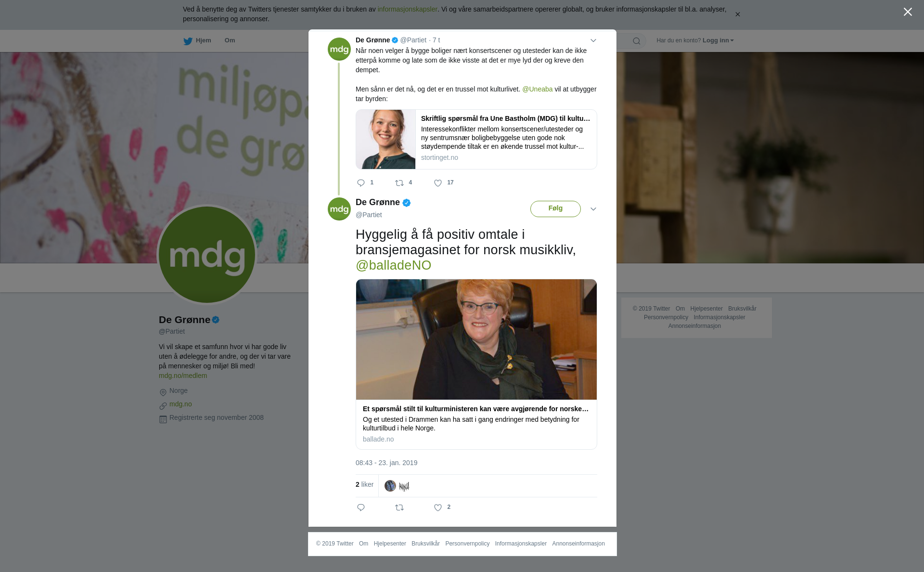This screenshot has height=572, width=924.
Task: Expand options chevron on the parent tweet
Action: pos(593,40)
